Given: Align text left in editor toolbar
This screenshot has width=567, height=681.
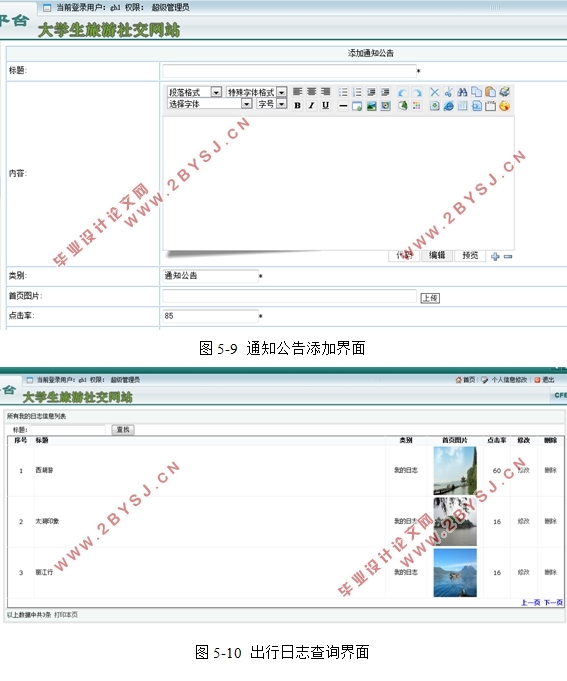Looking at the screenshot, I should point(297,92).
